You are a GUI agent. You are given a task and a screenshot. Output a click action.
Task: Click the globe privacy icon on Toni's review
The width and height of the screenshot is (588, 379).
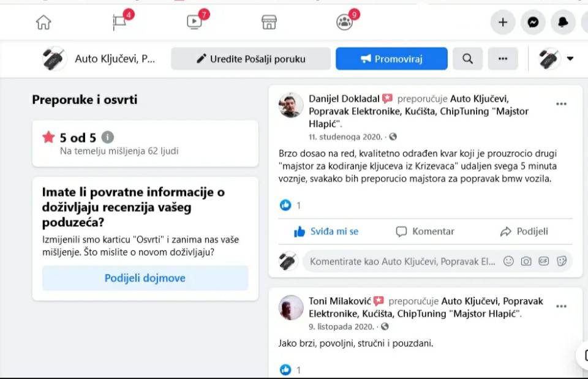385,326
